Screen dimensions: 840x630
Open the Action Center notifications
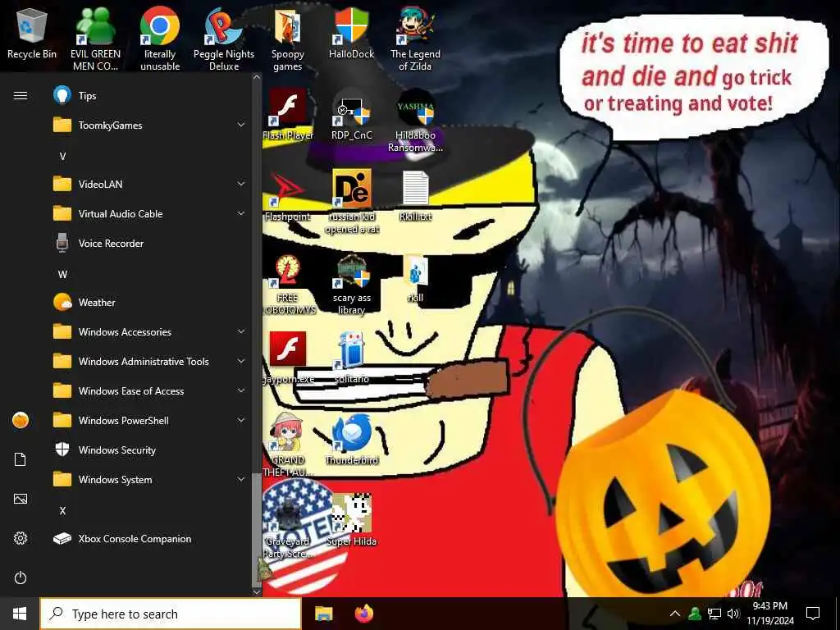pyautogui.click(x=813, y=614)
